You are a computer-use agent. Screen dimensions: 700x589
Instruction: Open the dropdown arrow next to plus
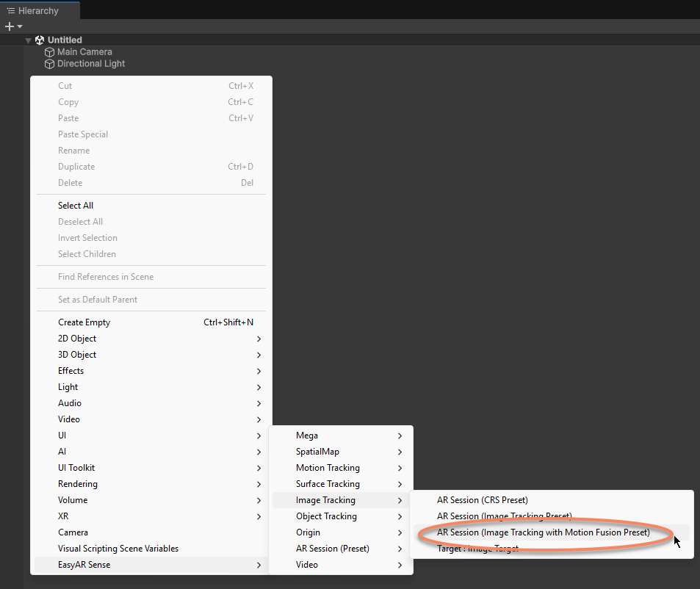pyautogui.click(x=20, y=26)
